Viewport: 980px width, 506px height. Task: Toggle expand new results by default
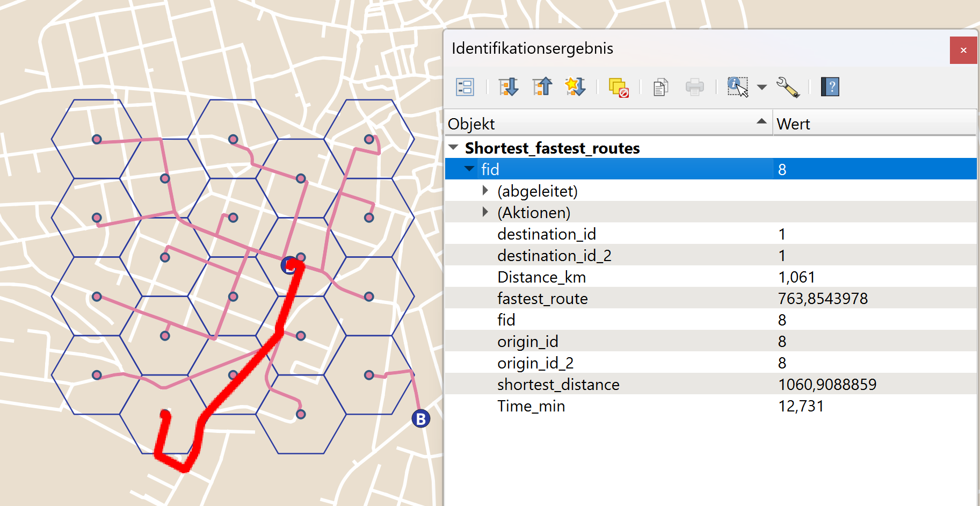click(575, 87)
